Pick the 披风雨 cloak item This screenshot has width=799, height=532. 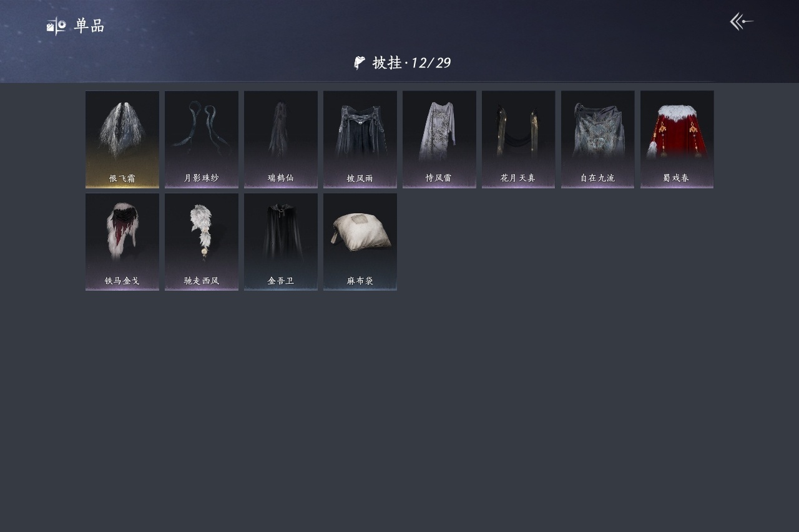pos(360,139)
